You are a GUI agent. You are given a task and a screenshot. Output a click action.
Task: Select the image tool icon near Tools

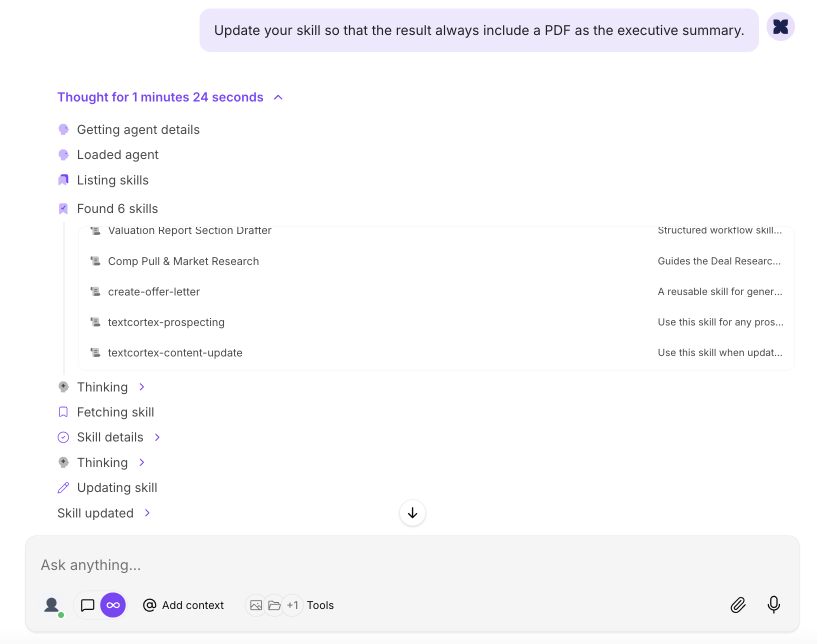(x=256, y=605)
